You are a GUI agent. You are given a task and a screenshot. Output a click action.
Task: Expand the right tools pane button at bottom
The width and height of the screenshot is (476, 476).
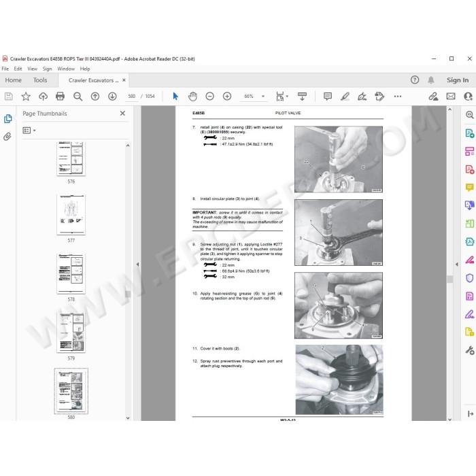(471, 413)
